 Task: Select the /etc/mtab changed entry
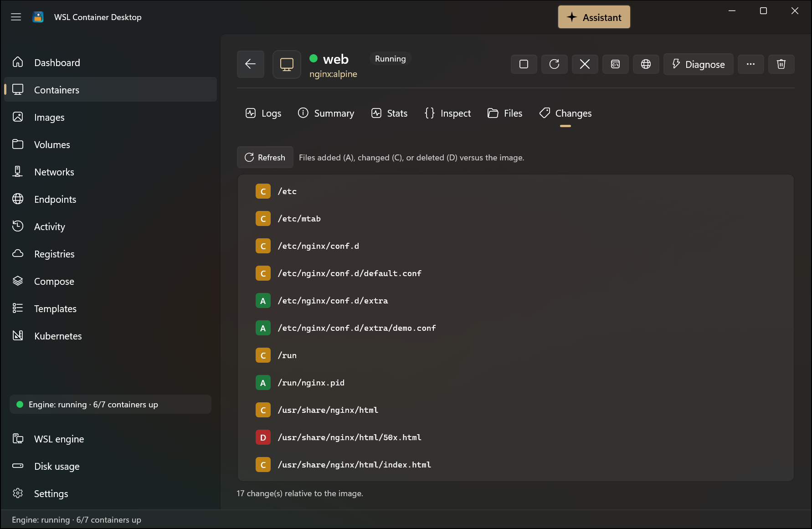(515, 219)
